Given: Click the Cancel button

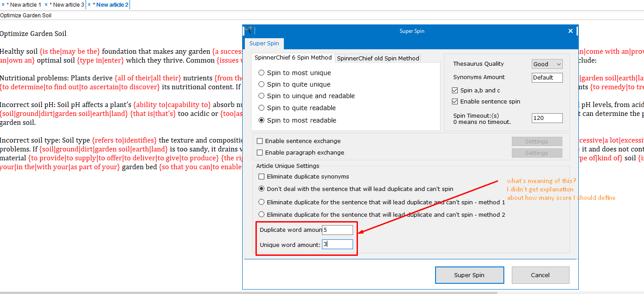Looking at the screenshot, I should (540, 275).
